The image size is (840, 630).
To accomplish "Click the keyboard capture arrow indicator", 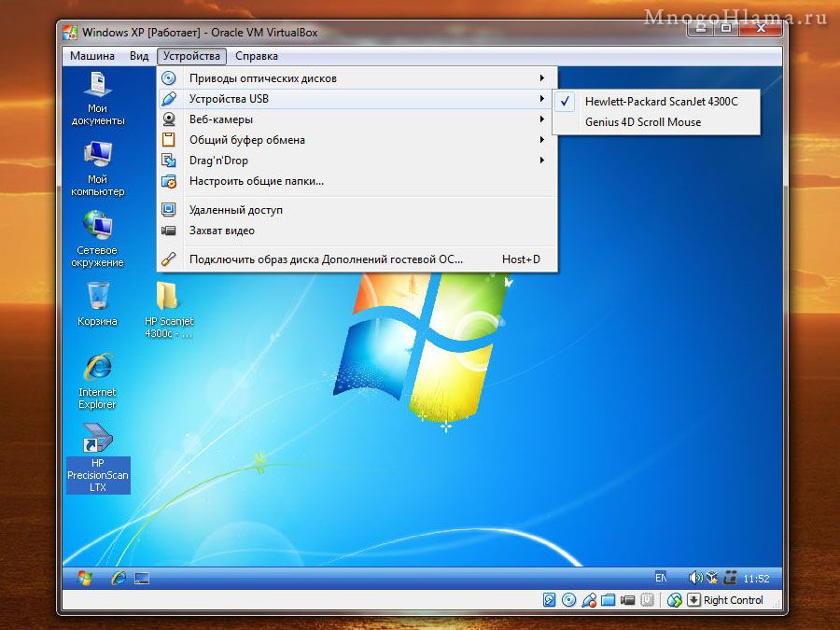I will coord(693,600).
